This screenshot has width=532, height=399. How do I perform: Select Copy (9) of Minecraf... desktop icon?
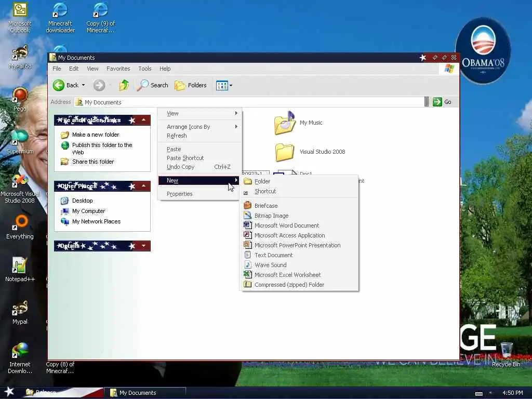coord(100,18)
